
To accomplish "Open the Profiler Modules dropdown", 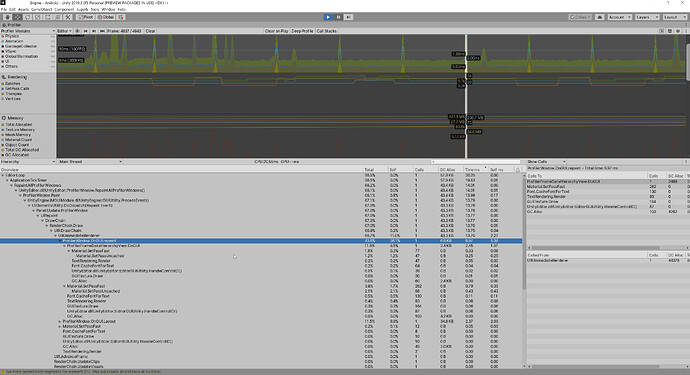I will (x=28, y=31).
